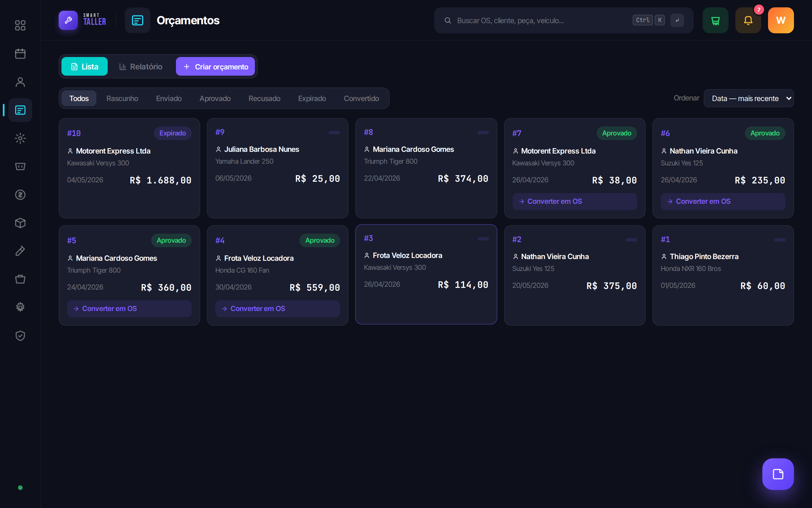Switch to Lista view
The width and height of the screenshot is (812, 508).
(85, 67)
